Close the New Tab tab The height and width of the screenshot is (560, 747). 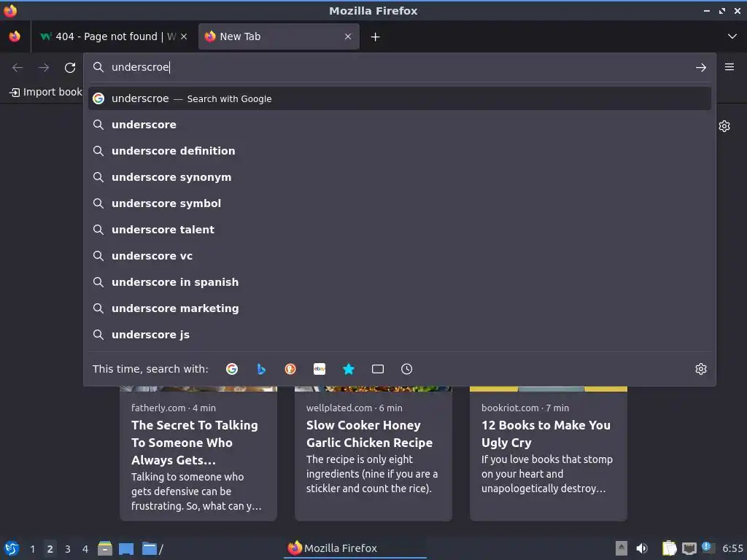(348, 36)
